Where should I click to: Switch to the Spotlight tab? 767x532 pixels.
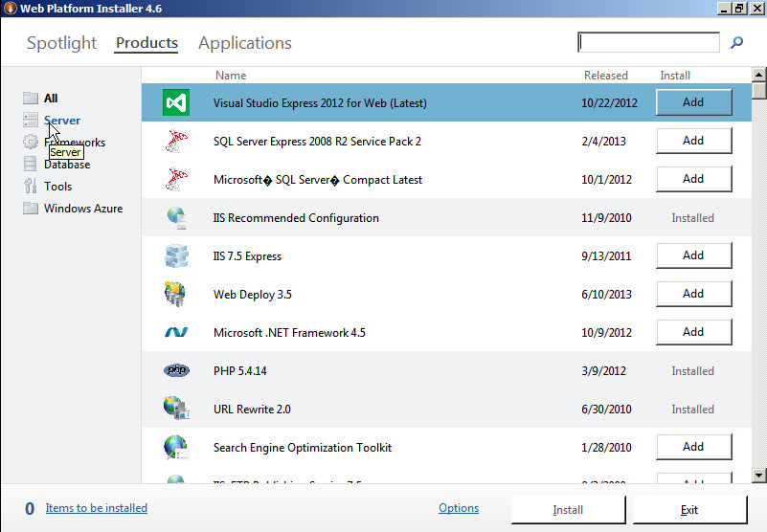point(61,43)
